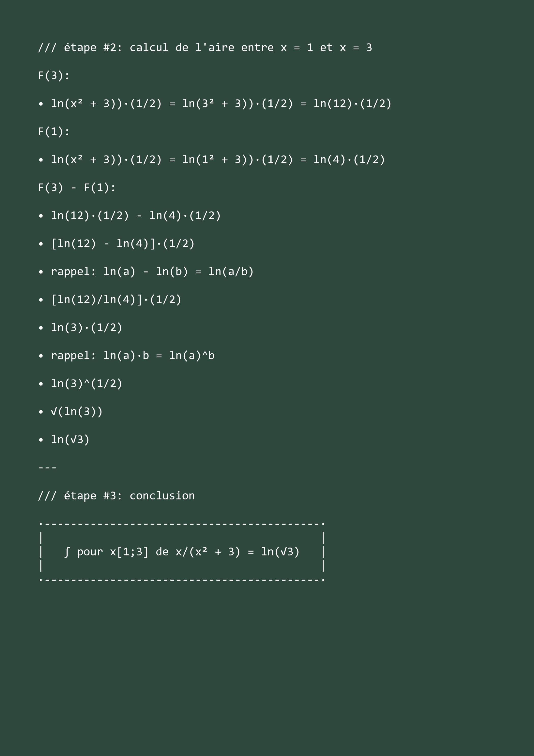Click the line ln(12)·(1/2) - ln(4)·(1/2)

tap(129, 216)
